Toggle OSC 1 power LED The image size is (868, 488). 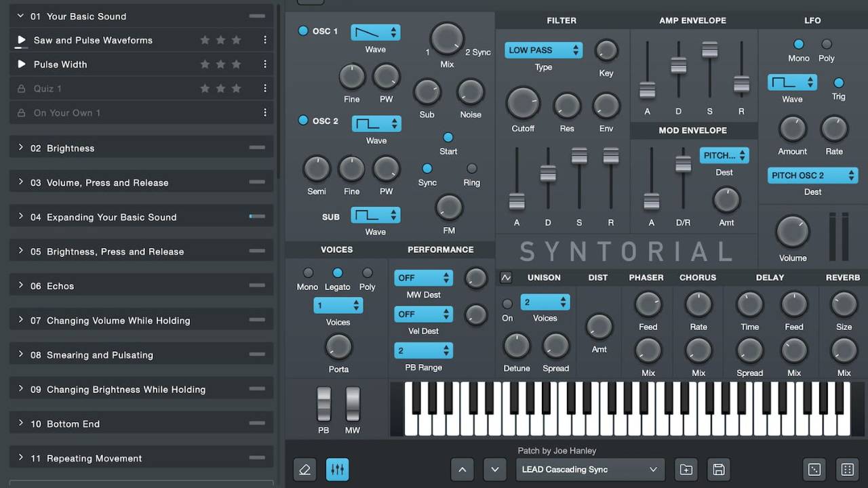tap(303, 30)
